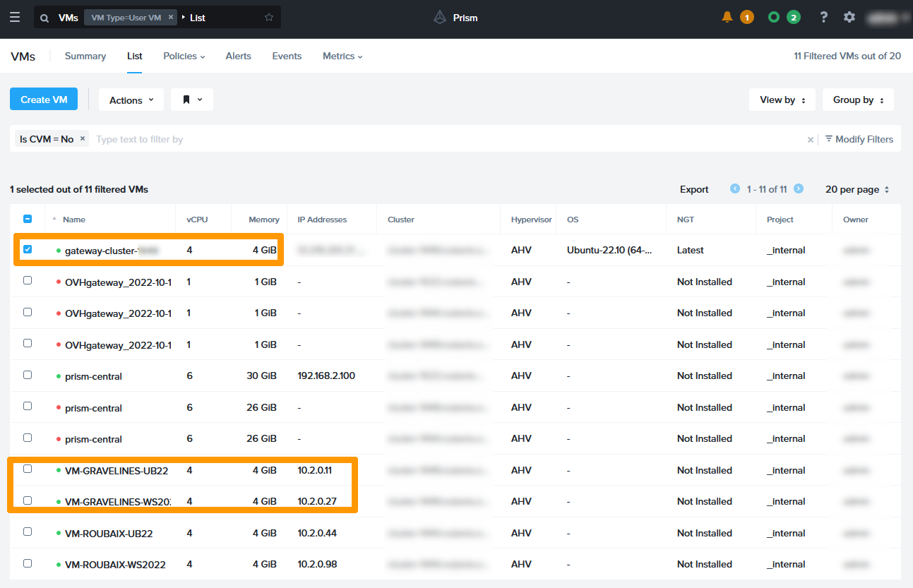Open the Alerts tab
913x588 pixels.
click(238, 56)
